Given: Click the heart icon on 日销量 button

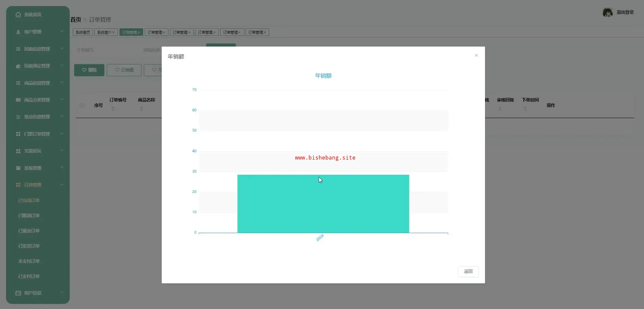Looking at the screenshot, I should pos(117,70).
